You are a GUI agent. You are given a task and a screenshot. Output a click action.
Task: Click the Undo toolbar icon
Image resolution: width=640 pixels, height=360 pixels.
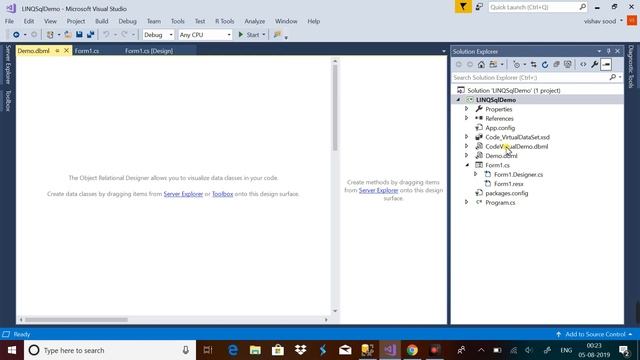coord(106,35)
